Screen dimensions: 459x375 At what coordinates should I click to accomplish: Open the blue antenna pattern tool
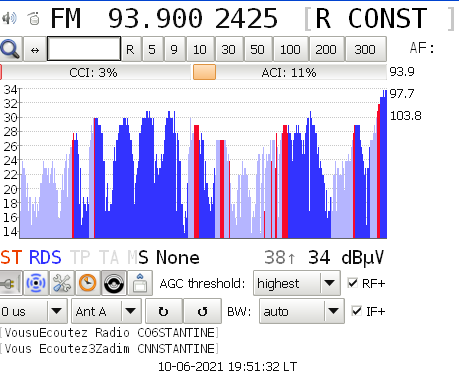coord(36,283)
